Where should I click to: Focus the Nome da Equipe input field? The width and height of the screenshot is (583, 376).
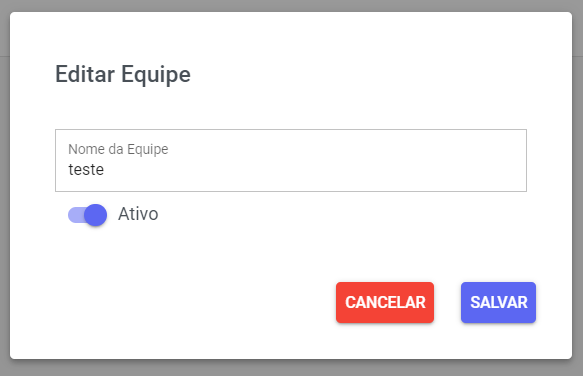click(x=291, y=161)
